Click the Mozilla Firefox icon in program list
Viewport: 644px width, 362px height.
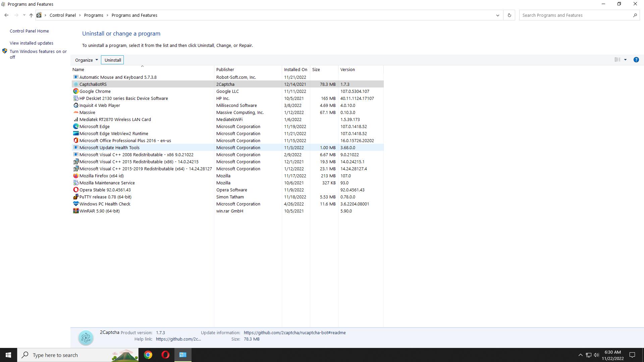click(x=76, y=176)
